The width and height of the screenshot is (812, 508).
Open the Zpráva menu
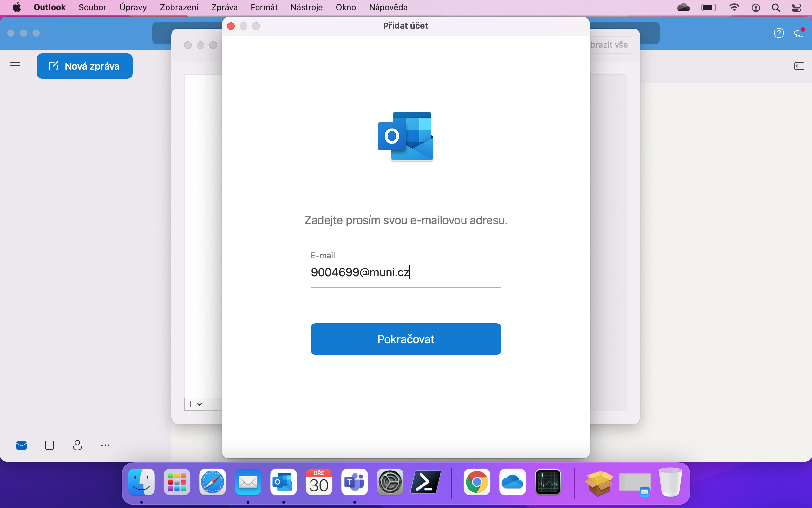coord(224,7)
